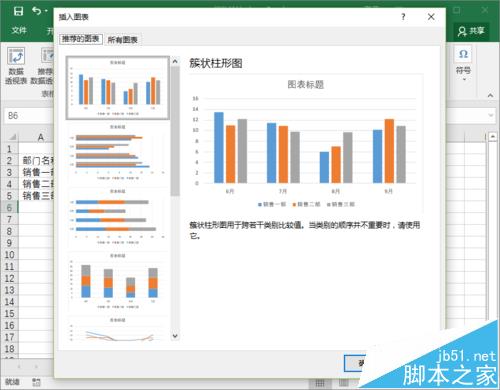
Task: Switch to the 推荐的图表 tab
Action: point(81,39)
